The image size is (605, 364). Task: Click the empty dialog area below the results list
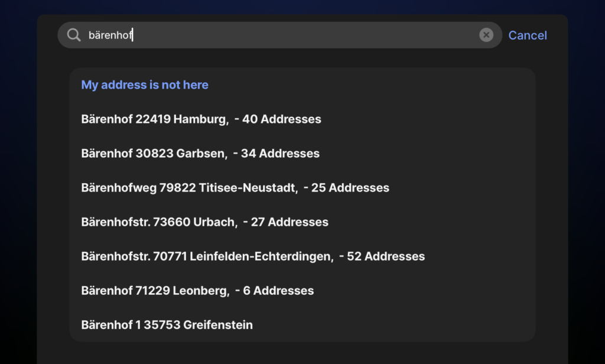pos(302,353)
